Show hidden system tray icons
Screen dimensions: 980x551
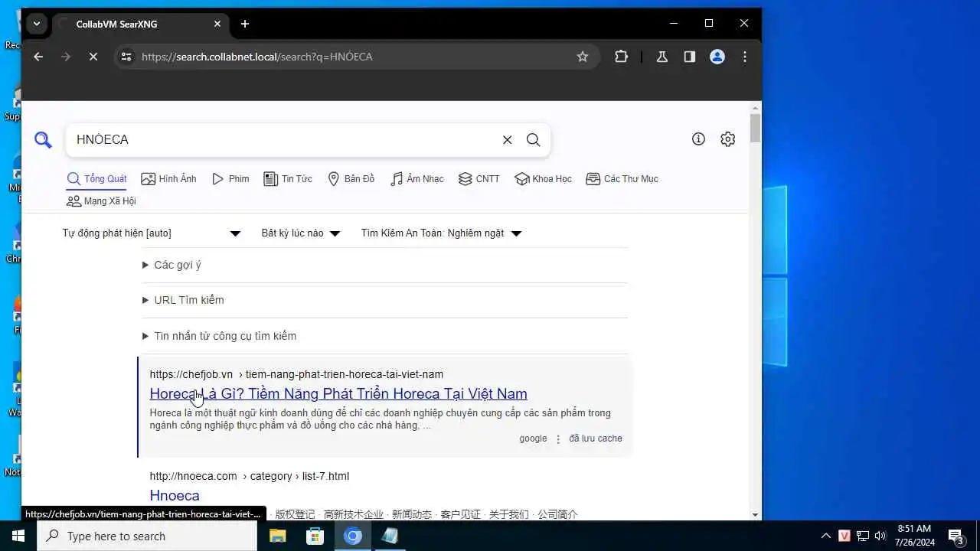825,536
